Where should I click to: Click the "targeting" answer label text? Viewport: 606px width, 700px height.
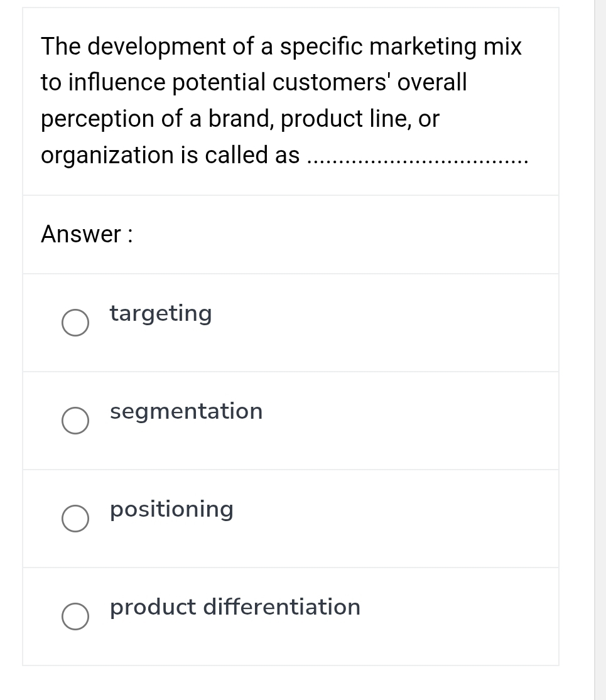(x=161, y=313)
